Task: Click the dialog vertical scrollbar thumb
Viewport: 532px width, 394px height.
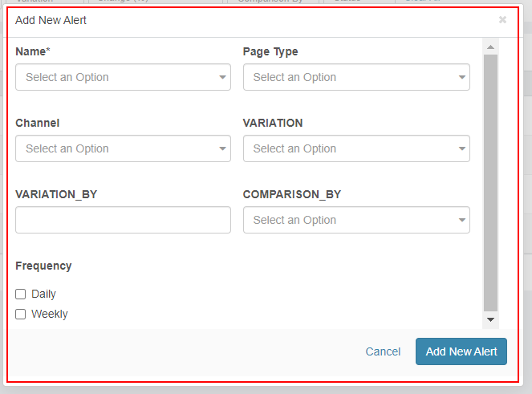Action: pos(490,183)
